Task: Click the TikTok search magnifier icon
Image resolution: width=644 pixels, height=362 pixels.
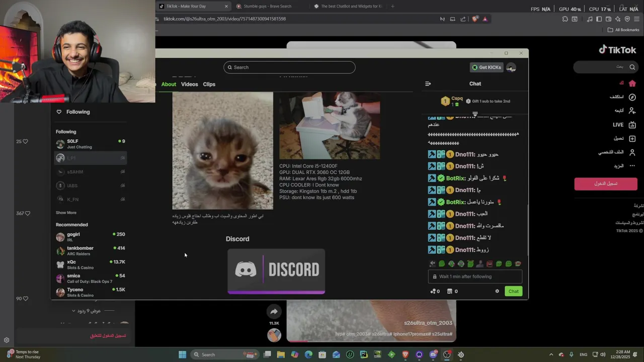Action: tap(632, 67)
